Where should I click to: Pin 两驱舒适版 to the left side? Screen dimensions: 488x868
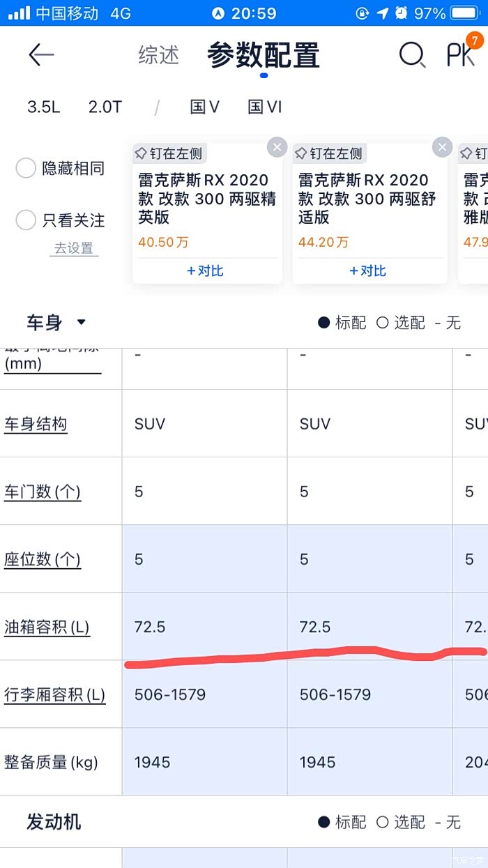click(x=329, y=153)
